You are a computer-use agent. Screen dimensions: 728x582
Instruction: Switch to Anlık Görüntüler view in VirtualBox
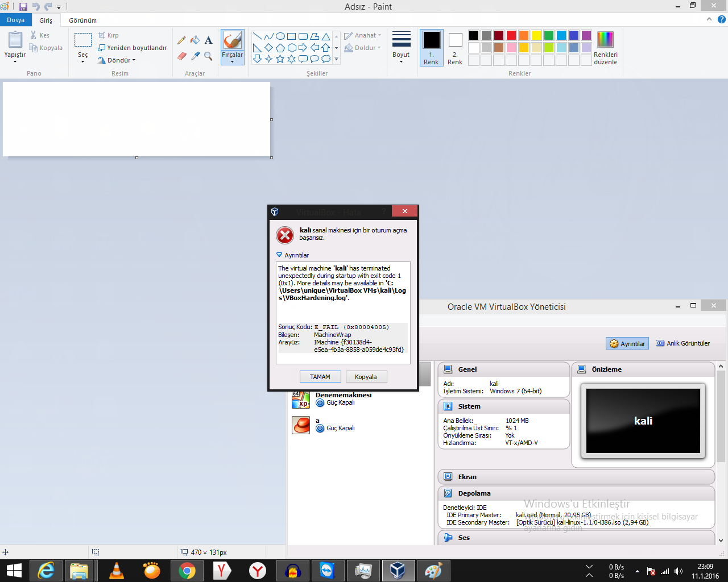pos(683,343)
